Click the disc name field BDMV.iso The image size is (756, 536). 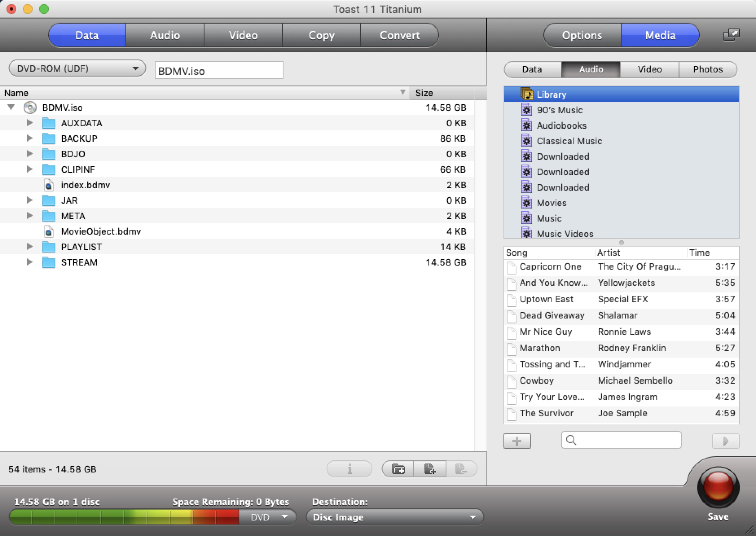pos(219,70)
